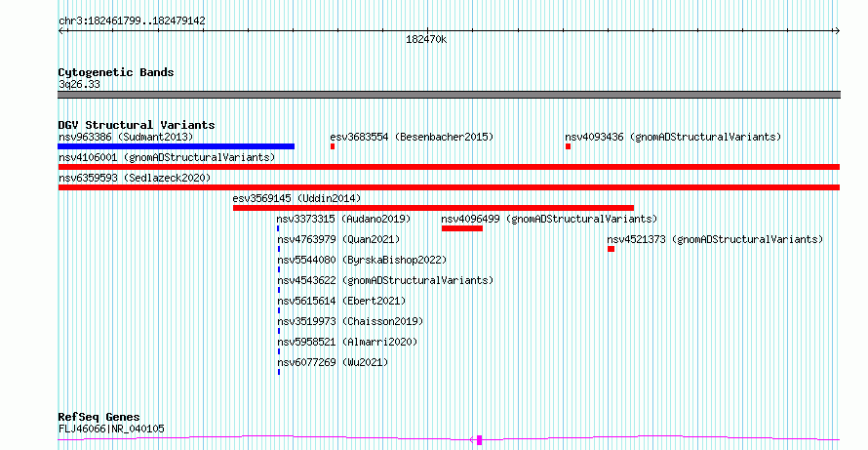Image resolution: width=868 pixels, height=450 pixels.
Task: Click the blue tick under nsv3373315
Action: point(279,228)
